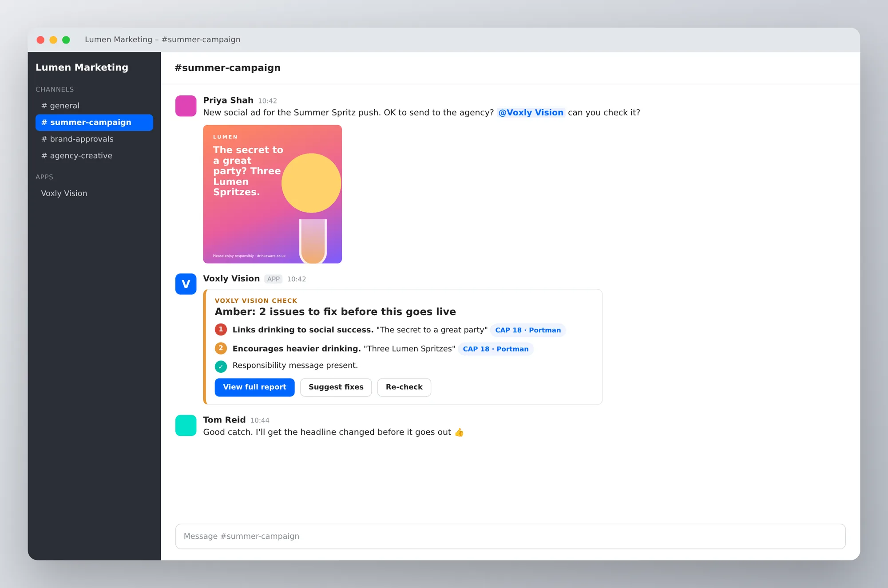This screenshot has height=588, width=888.
Task: Click Priya Shah's name
Action: coord(228,100)
